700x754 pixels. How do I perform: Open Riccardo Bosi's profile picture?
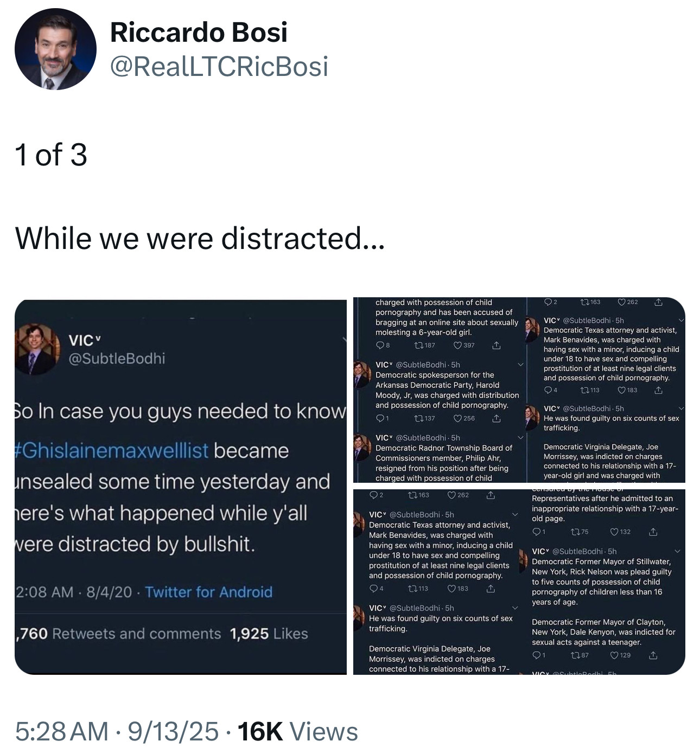[55, 49]
